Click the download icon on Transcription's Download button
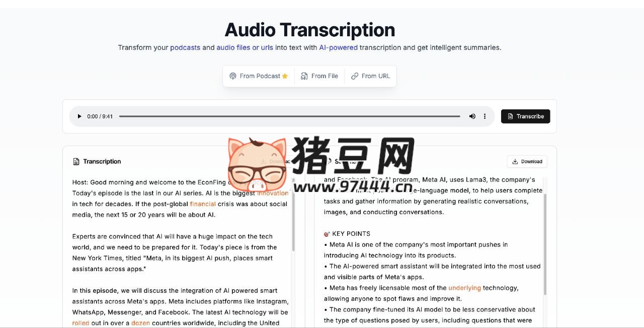 coord(263,161)
